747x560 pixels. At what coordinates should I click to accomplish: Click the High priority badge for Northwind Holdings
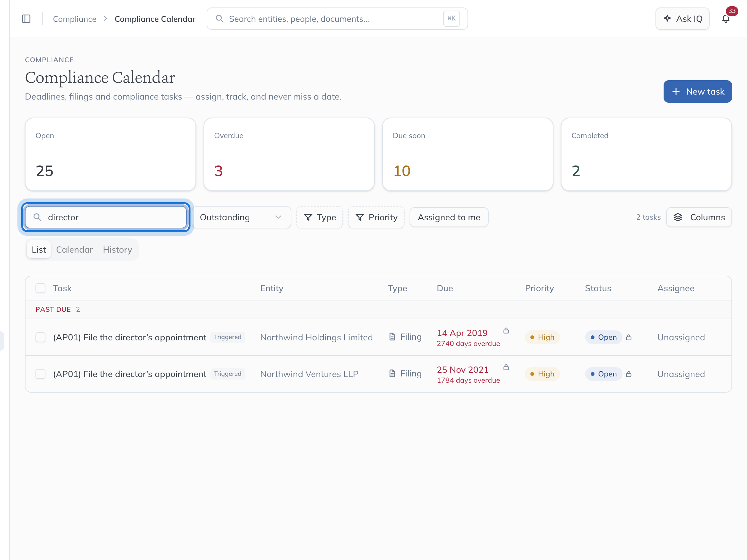542,338
